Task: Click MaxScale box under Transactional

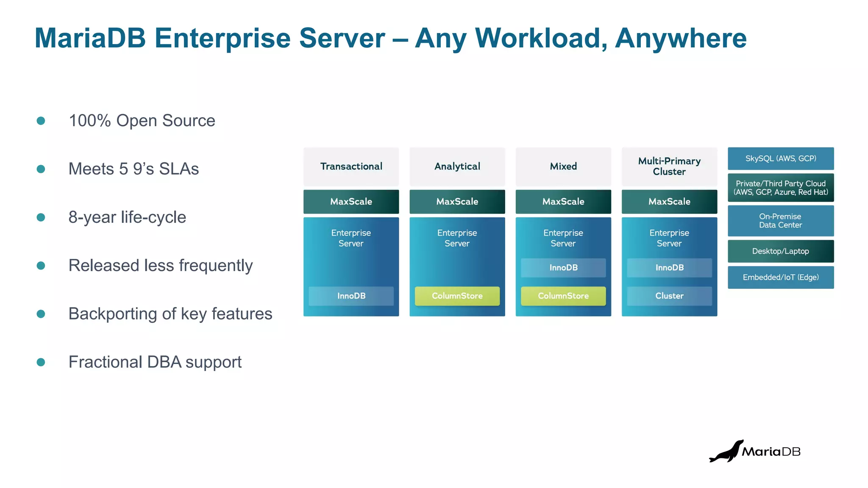Action: click(x=351, y=202)
